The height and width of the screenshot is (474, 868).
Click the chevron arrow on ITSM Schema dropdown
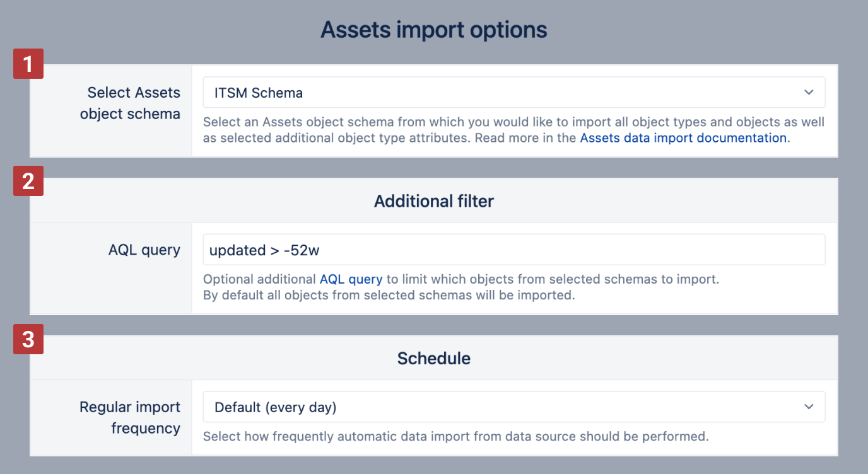(809, 93)
